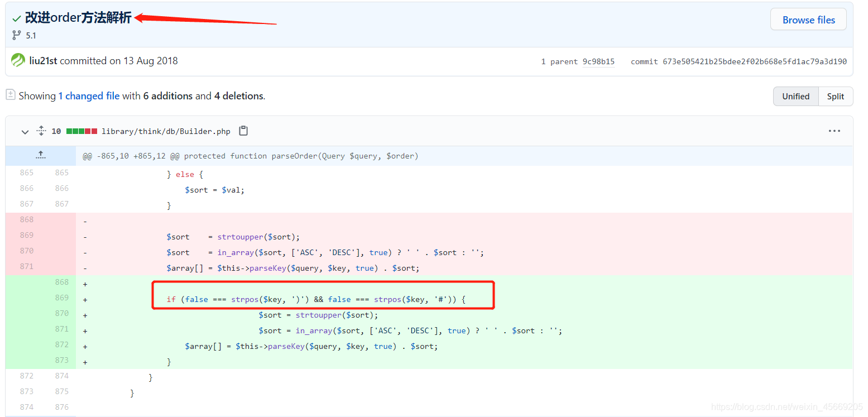This screenshot has height=417, width=868.
Task: Open the liu21st author profile link
Action: tap(43, 61)
